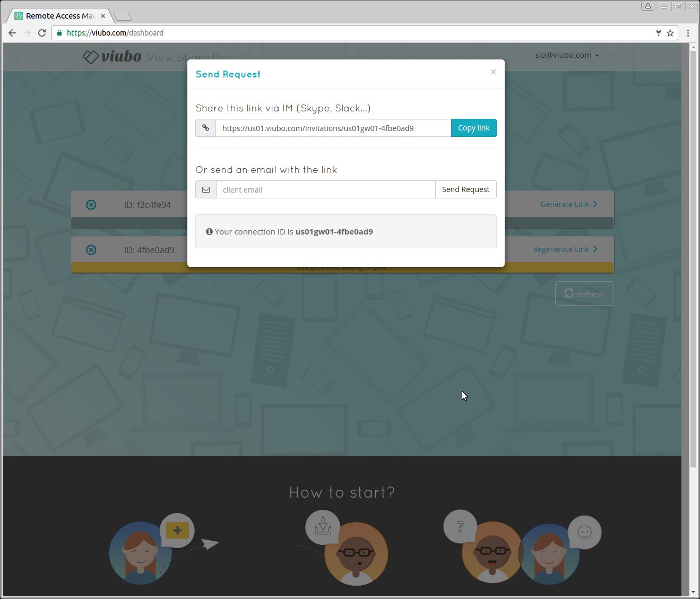
Task: Open a new browser tab
Action: click(123, 16)
